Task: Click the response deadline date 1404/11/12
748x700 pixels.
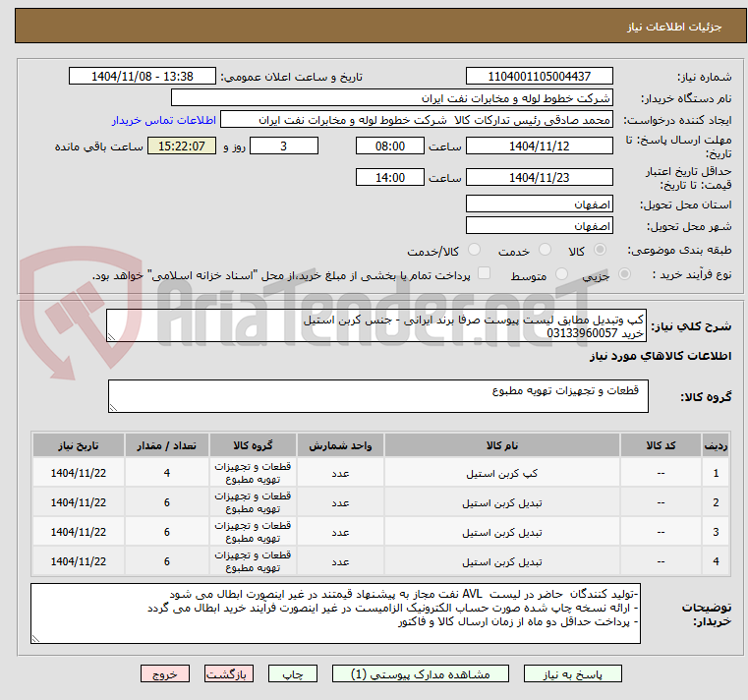Action: point(539,146)
